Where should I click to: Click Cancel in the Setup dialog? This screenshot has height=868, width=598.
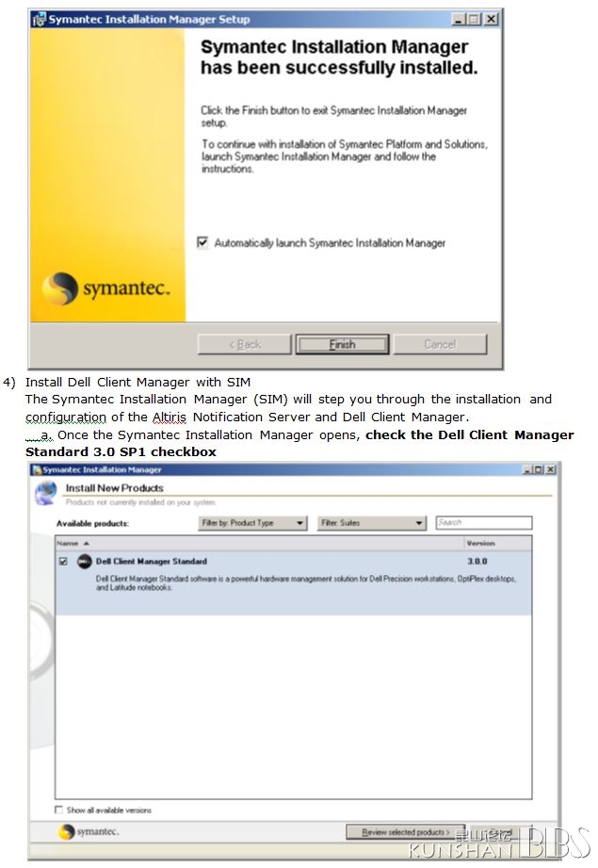point(441,344)
